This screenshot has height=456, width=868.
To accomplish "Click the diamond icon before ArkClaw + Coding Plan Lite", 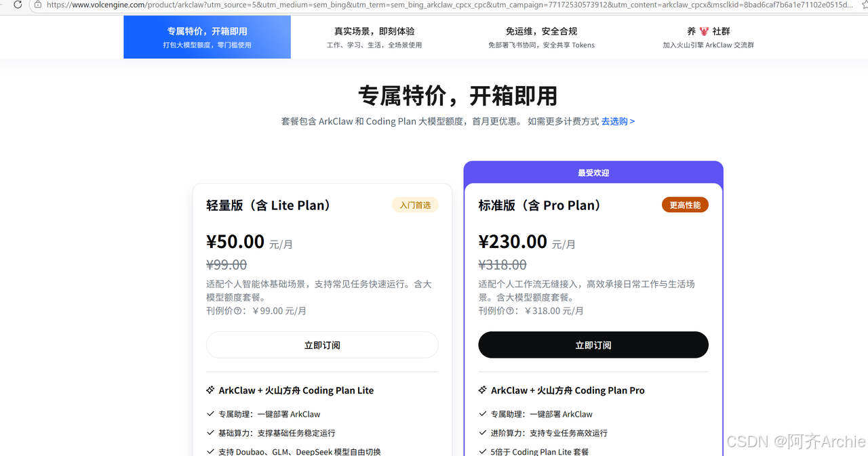I will [210, 390].
